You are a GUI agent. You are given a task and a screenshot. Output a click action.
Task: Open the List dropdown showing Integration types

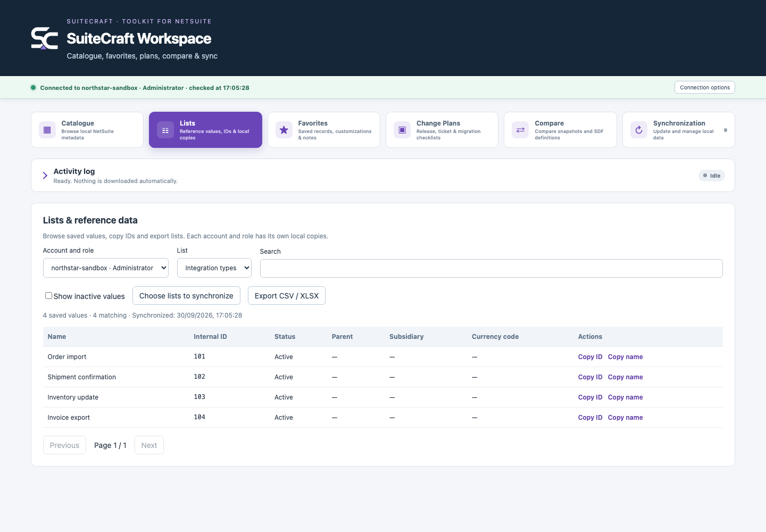click(214, 268)
